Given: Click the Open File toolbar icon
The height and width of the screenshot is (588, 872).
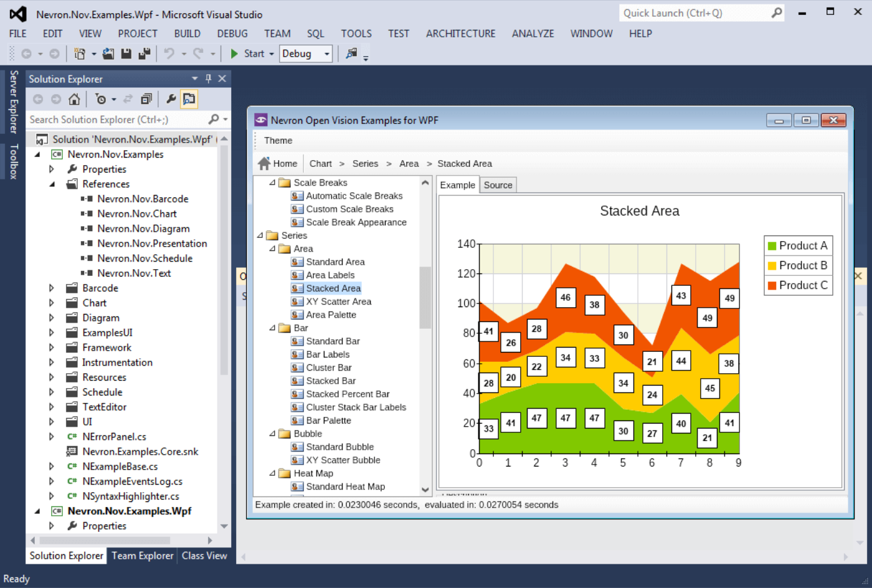Looking at the screenshot, I should (x=108, y=54).
